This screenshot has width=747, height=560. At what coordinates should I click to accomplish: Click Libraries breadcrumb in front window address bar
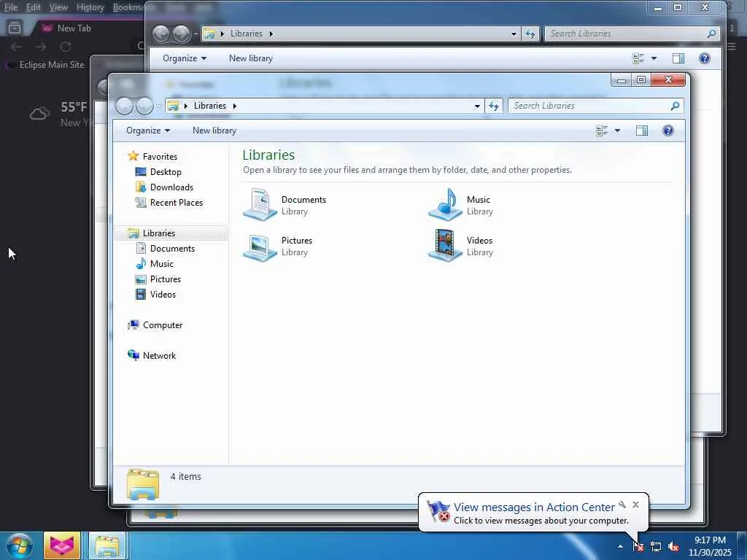[209, 106]
